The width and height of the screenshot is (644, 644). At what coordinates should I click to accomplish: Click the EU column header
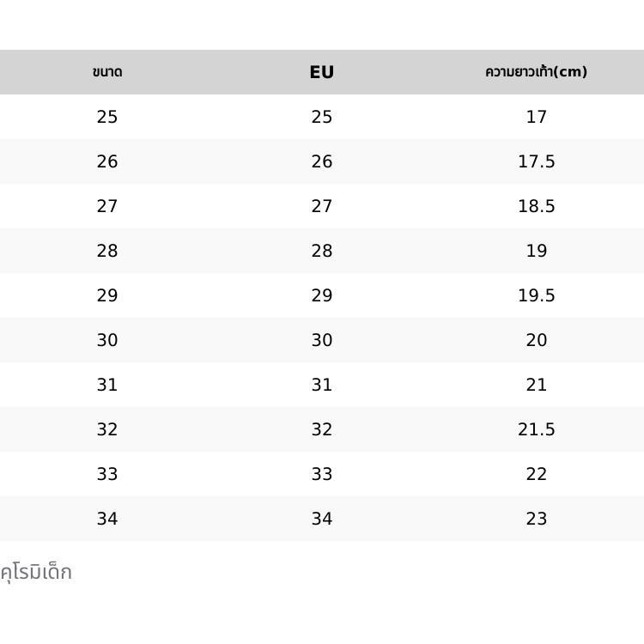click(322, 72)
